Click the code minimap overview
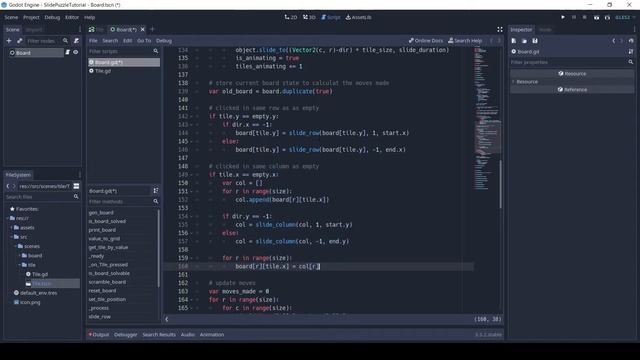Screen dimensions: 640x360 click(x=487, y=118)
